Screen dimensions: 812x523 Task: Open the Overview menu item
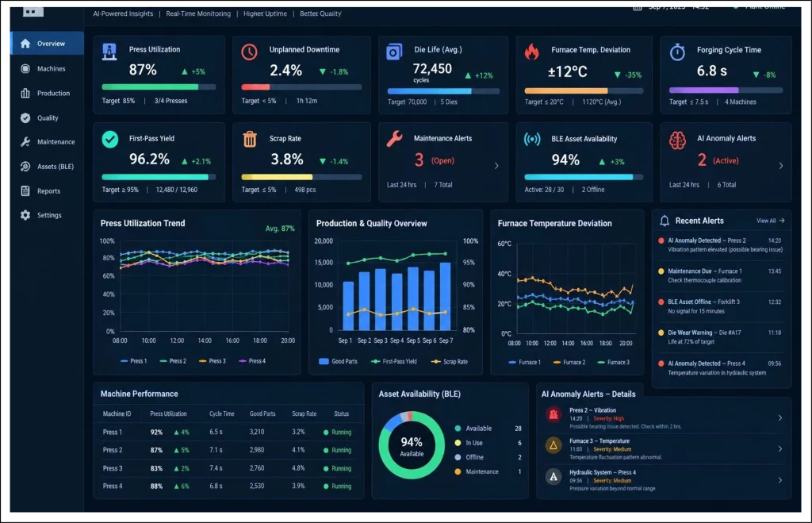tap(47, 44)
